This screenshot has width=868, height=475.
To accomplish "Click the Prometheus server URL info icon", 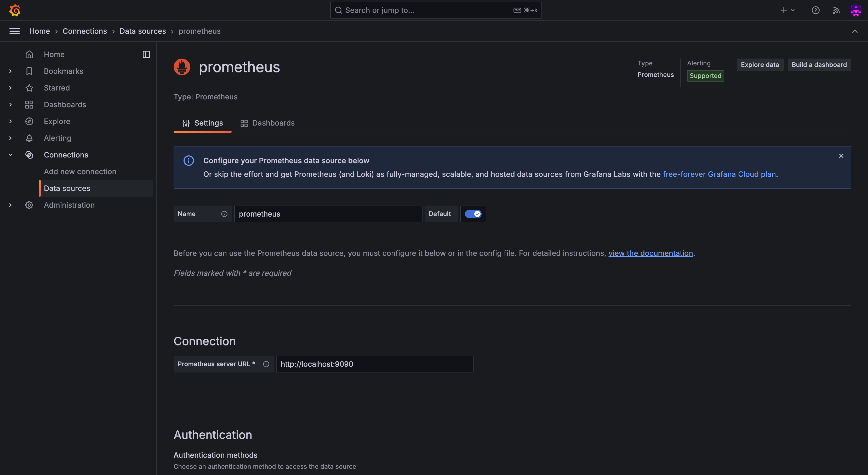I will (266, 364).
